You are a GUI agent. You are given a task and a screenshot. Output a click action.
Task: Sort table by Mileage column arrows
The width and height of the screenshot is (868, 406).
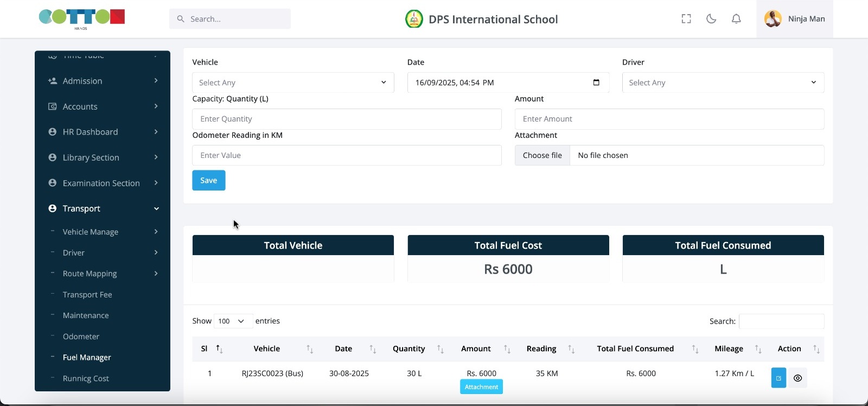pos(758,349)
